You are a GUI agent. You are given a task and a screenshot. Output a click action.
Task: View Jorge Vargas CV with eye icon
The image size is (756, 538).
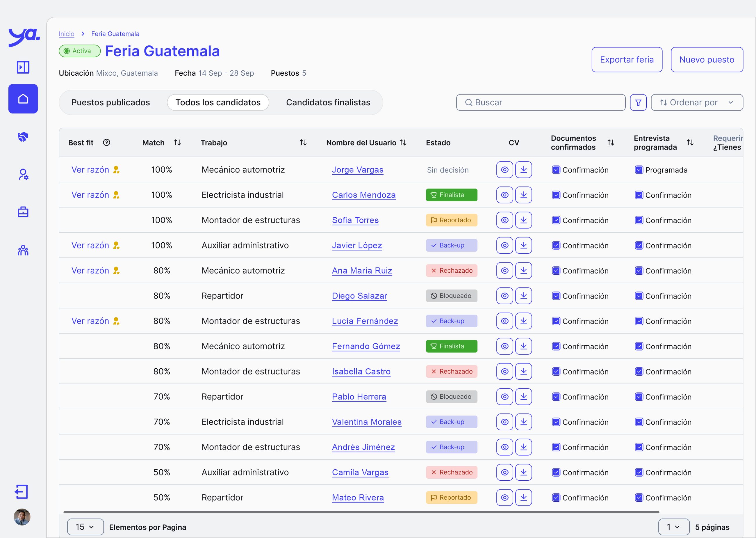pyautogui.click(x=505, y=170)
